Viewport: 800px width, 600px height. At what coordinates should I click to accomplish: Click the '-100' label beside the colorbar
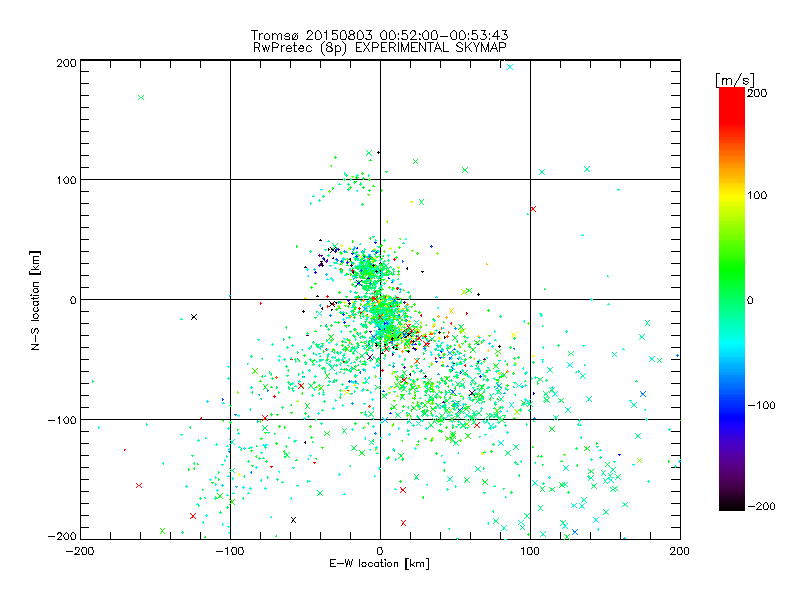click(x=761, y=405)
